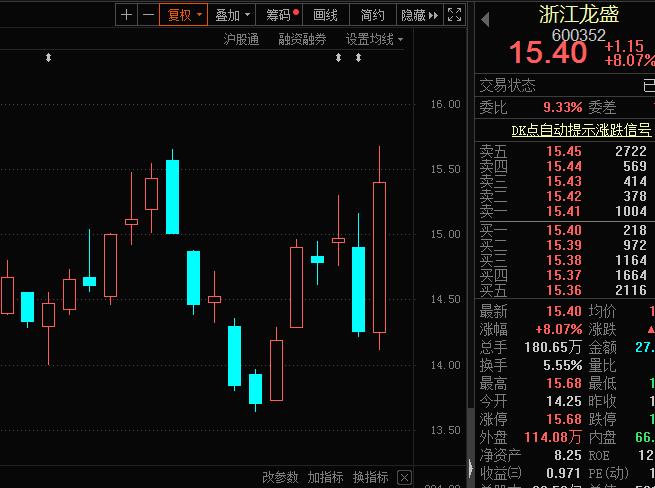Close indicator panel with the X icon
Viewport: 655px width, 488px height.
coord(405,477)
